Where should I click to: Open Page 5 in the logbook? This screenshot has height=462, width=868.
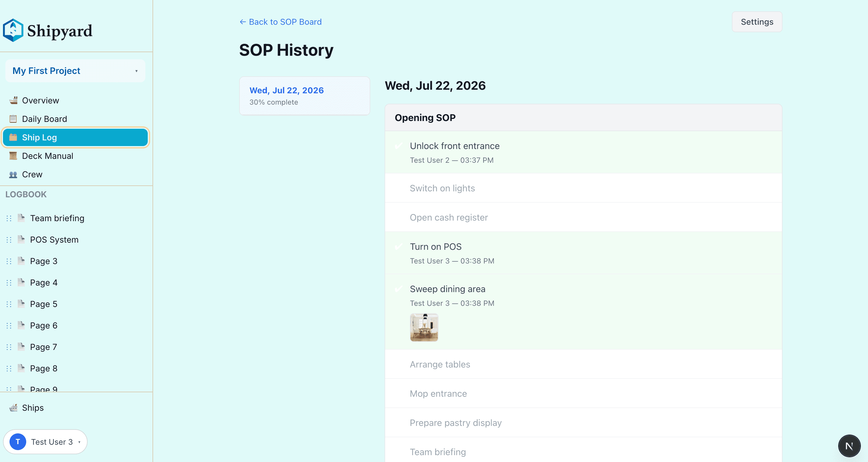pyautogui.click(x=43, y=304)
